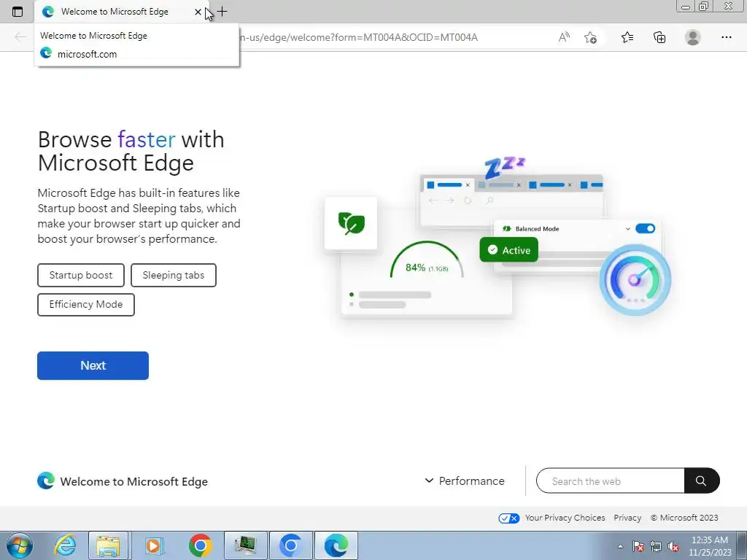Select Microsoft Edge in taskbar
This screenshot has width=747, height=560.
[x=336, y=545]
